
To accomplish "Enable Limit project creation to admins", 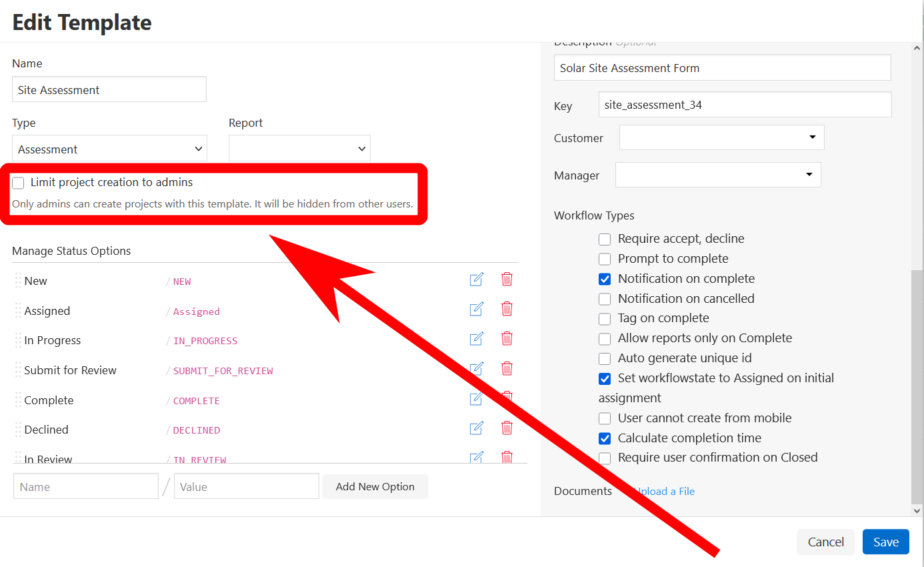I will click(18, 183).
